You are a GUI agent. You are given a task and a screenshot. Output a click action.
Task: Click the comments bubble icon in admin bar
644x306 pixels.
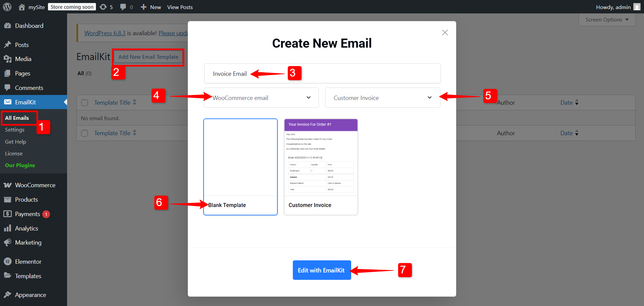click(123, 7)
